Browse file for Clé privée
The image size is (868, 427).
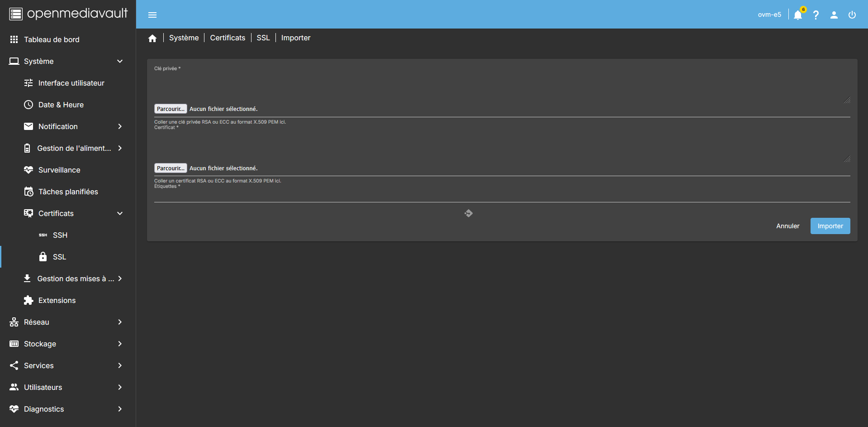click(171, 109)
